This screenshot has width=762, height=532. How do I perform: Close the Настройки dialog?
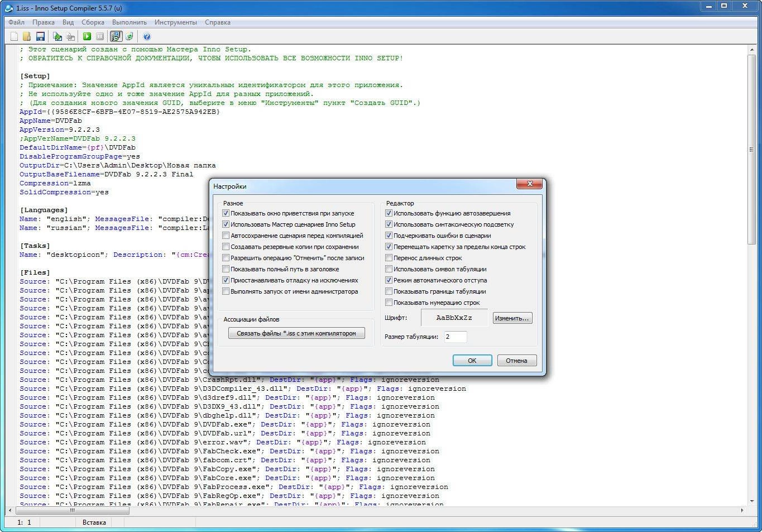pos(529,184)
